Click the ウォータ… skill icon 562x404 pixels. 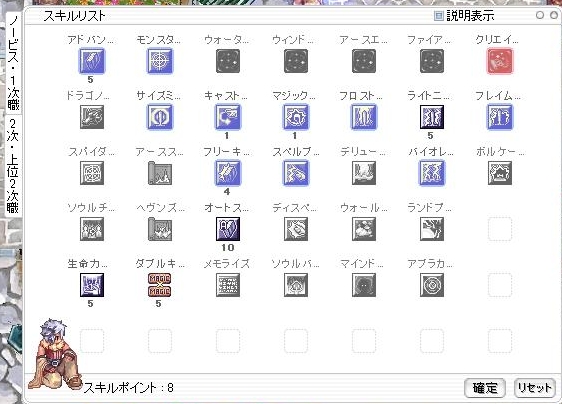(228, 61)
